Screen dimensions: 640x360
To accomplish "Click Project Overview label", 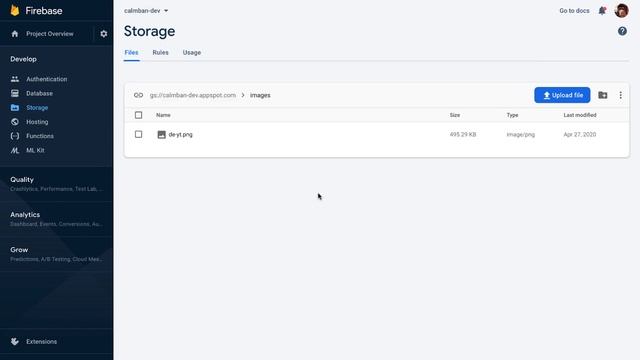I will pos(50,34).
